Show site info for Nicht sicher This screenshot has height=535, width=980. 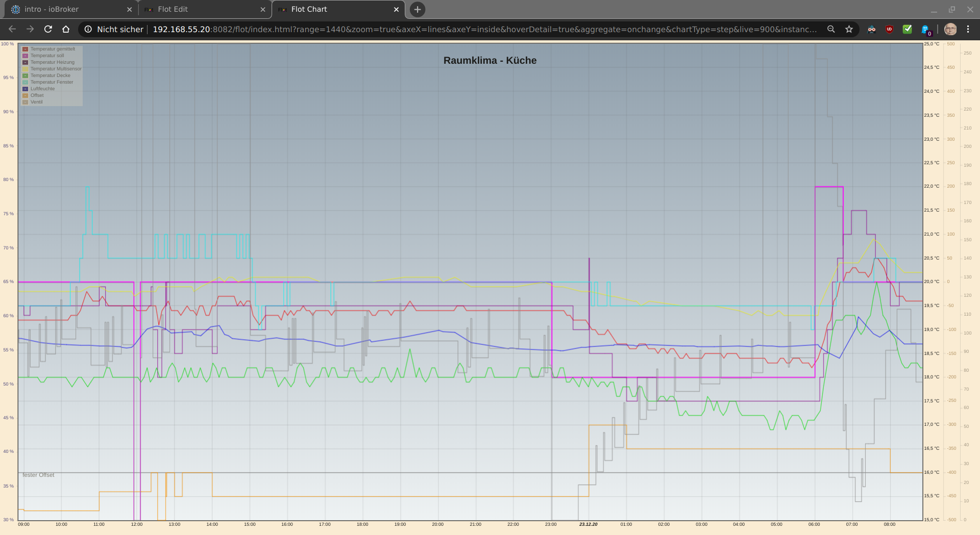point(114,29)
